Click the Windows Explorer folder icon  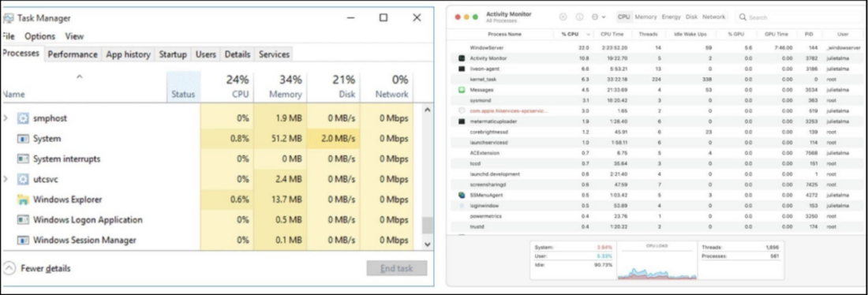(23, 200)
